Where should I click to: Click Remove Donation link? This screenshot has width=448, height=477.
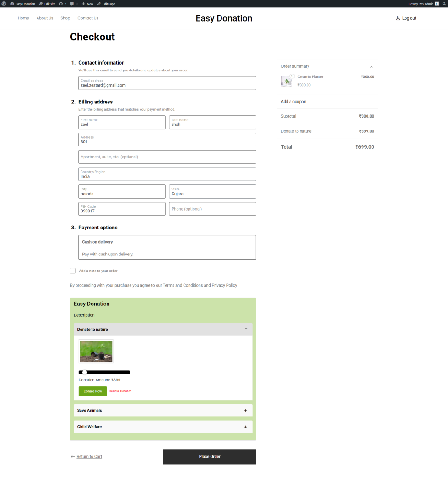120,391
